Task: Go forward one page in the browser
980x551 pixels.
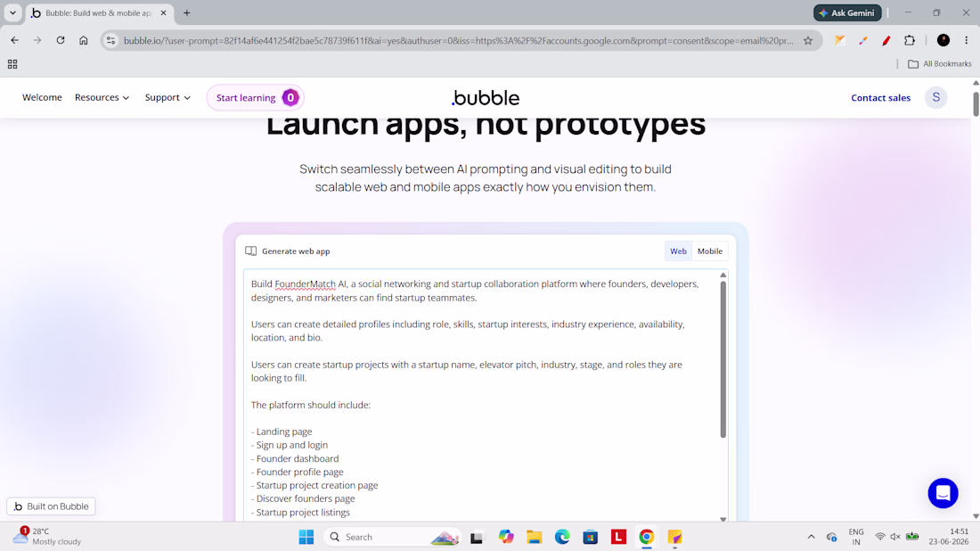Action: click(x=37, y=40)
